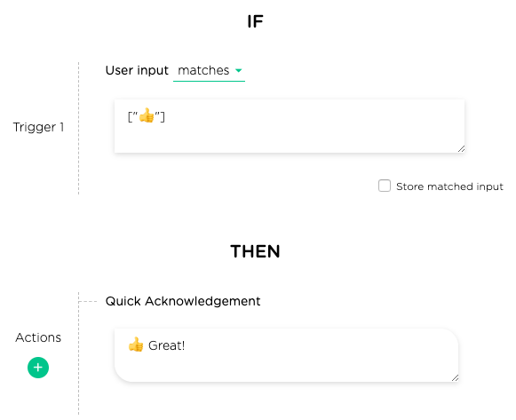The image size is (516, 420).
Task: Click the User input label
Action: tap(137, 70)
